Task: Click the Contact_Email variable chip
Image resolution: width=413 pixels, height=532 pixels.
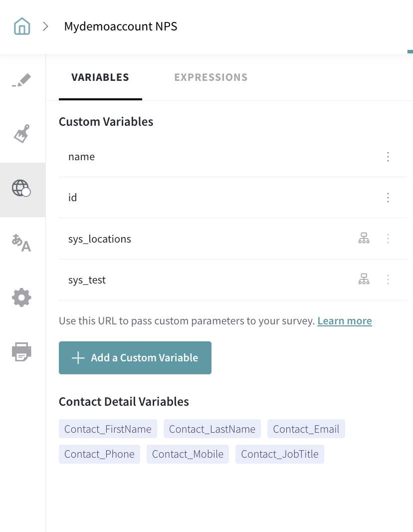Action: coord(306,429)
